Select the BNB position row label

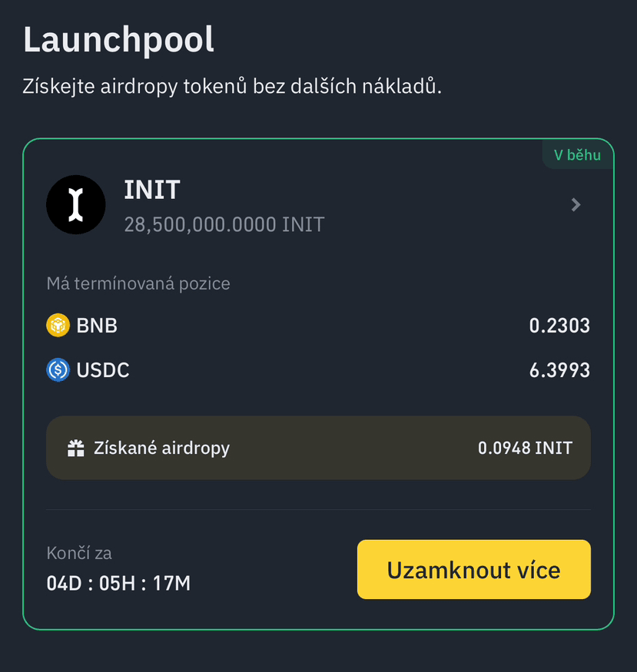(97, 326)
